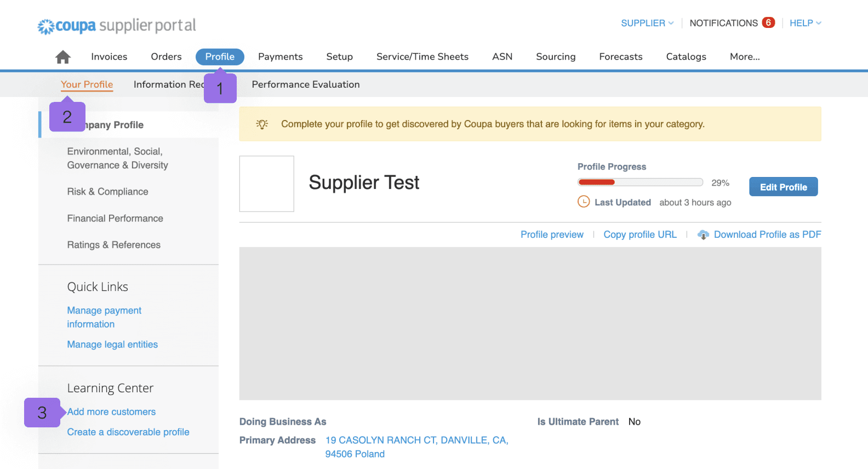Select the Profile tab

click(220, 56)
